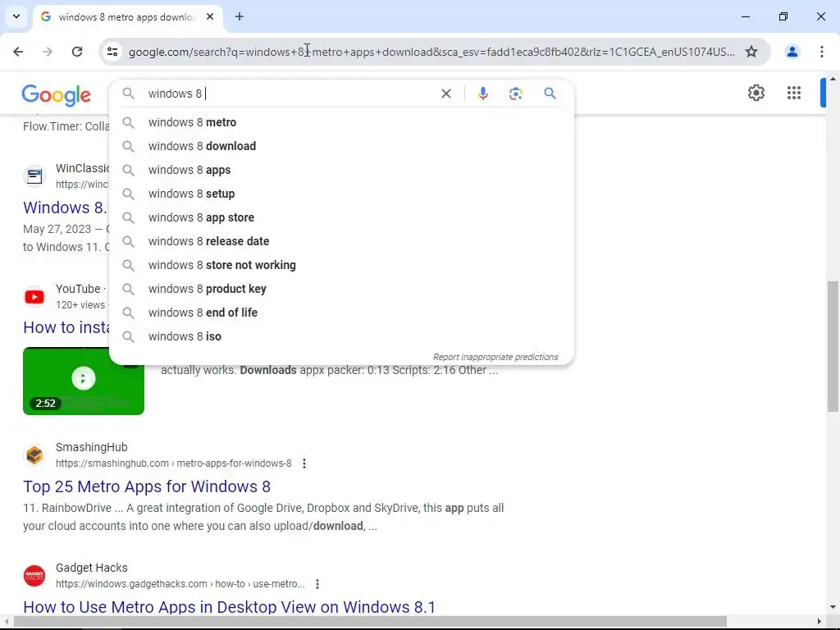The image size is (840, 630).
Task: Click 'Report inappropriate predictions' link
Action: pyautogui.click(x=495, y=357)
